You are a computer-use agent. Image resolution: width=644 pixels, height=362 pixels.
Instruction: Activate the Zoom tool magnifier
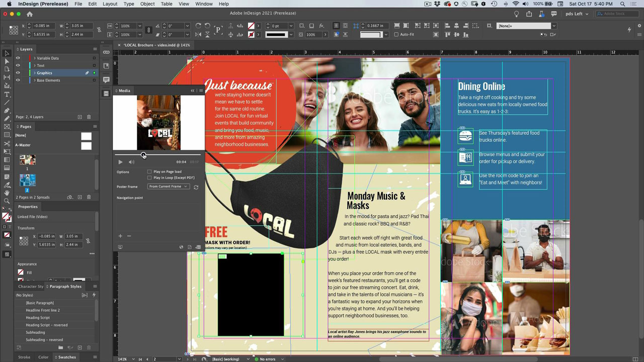coord(7,201)
